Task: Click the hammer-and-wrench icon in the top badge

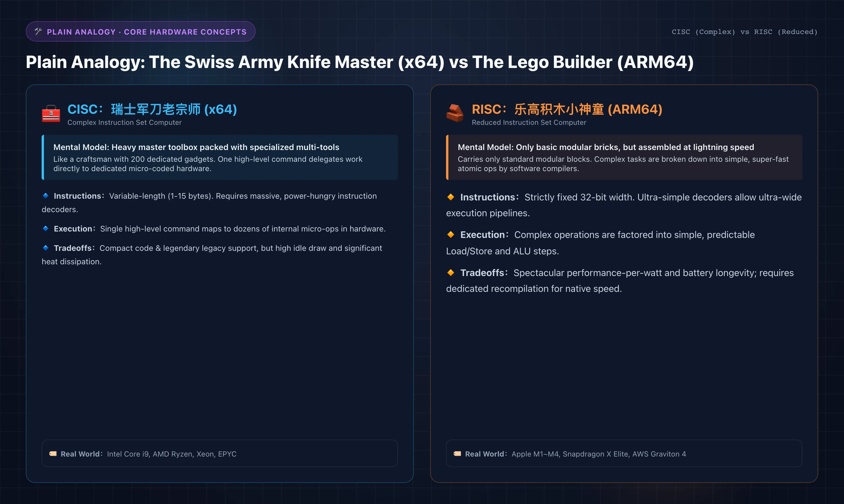Action: [x=38, y=32]
